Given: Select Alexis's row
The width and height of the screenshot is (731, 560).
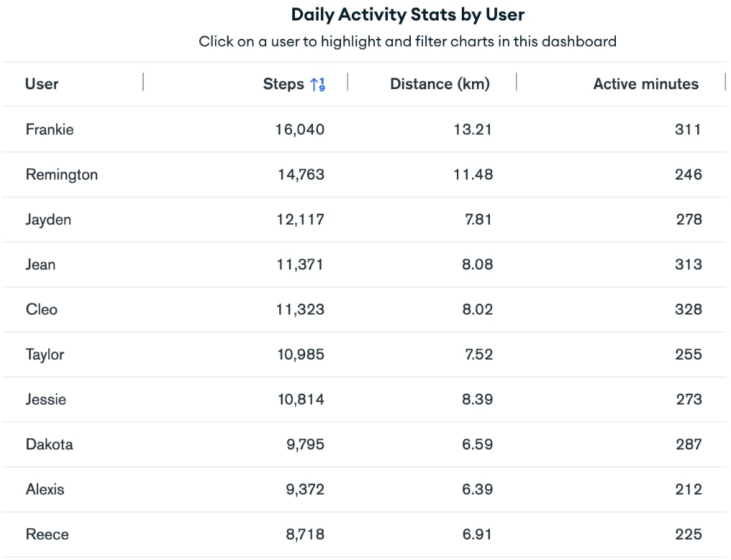Looking at the screenshot, I should [x=45, y=489].
